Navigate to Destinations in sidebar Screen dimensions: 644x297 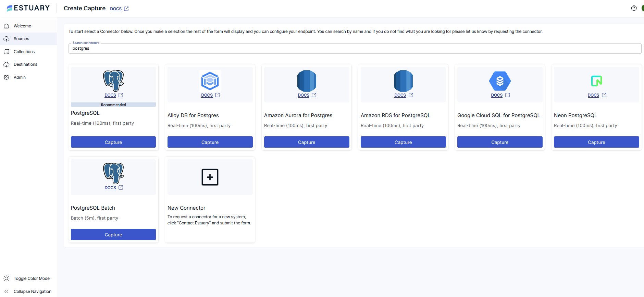click(x=28, y=64)
